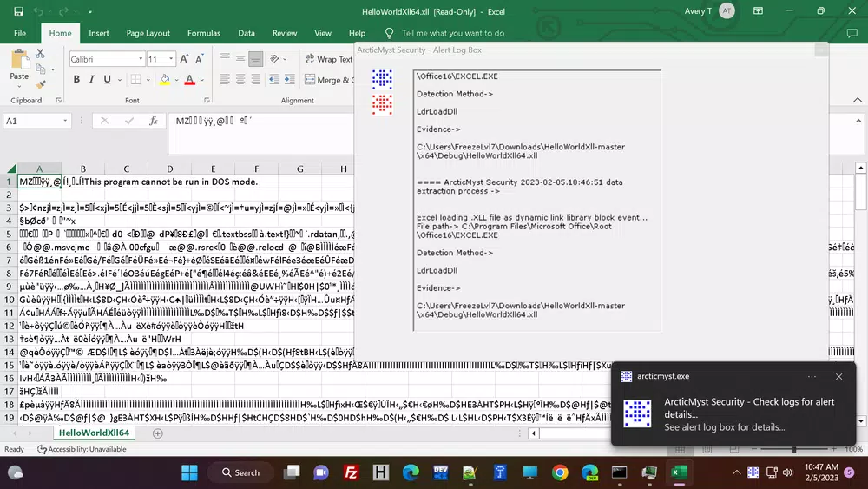
Task: Expand the Underline style dropdown arrow
Action: [119, 80]
